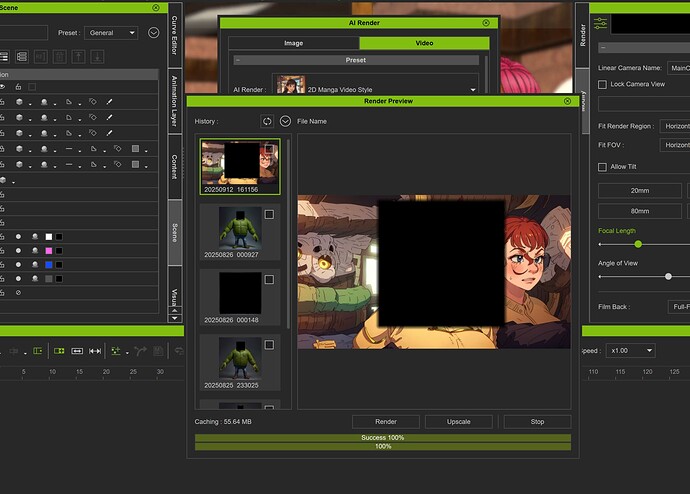Image resolution: width=690 pixels, height=494 pixels.
Task: Switch to the Image tab in AI Render
Action: coord(294,43)
